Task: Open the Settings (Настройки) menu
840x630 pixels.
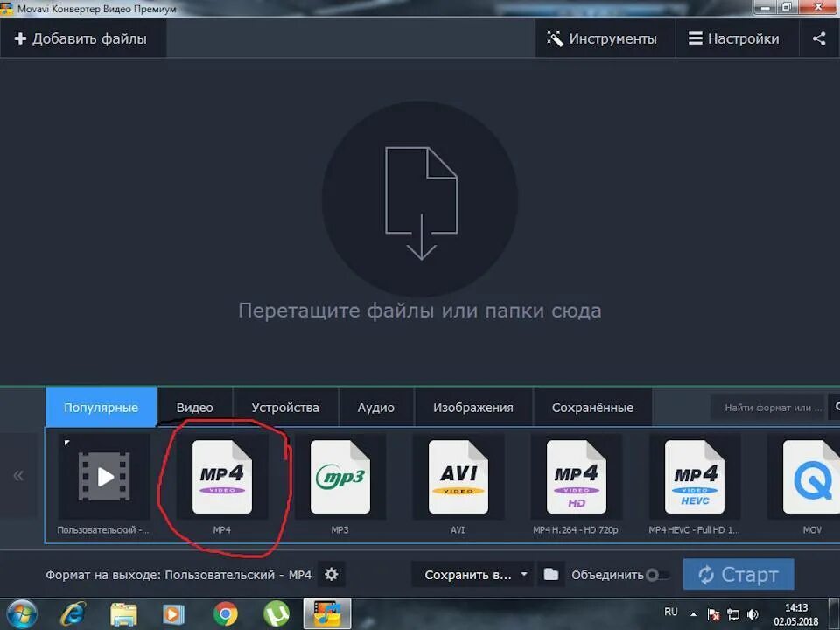Action: click(734, 38)
